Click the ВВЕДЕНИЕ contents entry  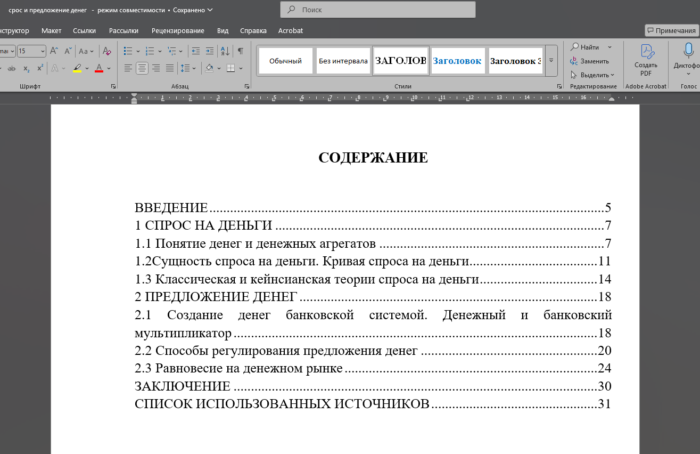pos(373,208)
